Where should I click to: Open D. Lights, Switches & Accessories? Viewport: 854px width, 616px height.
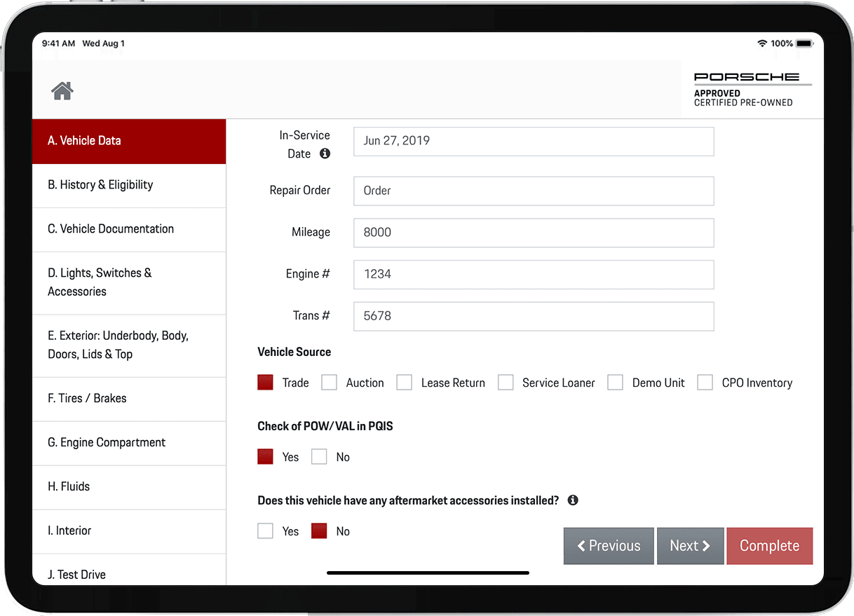[x=129, y=282]
